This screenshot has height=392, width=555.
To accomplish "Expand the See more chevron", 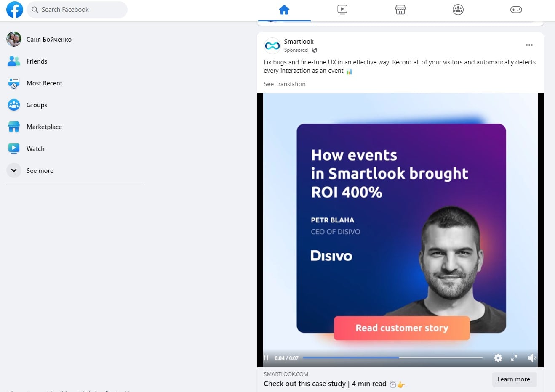I will (x=14, y=170).
